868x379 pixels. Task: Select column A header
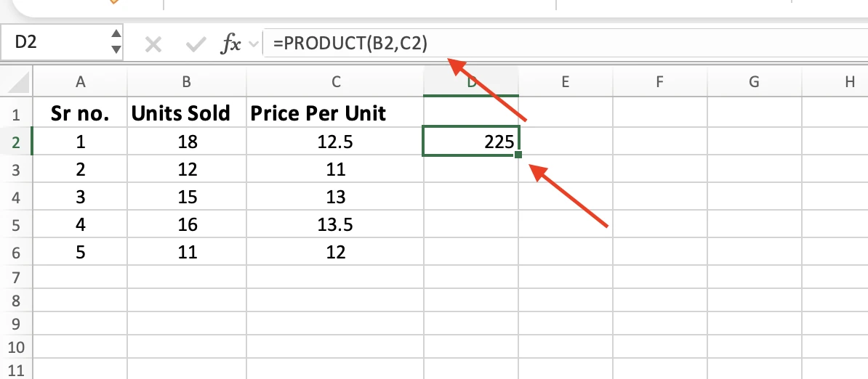click(80, 82)
